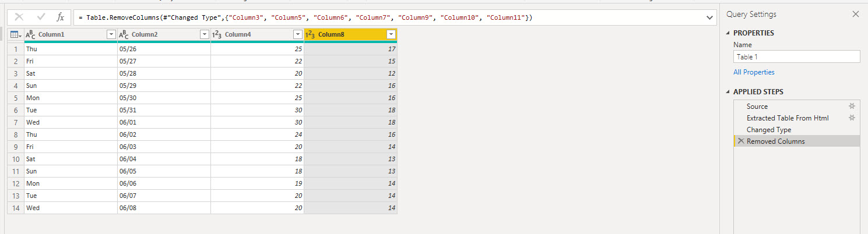Click Sun in row 11
Viewport: 868px width, 234px height.
(71, 171)
